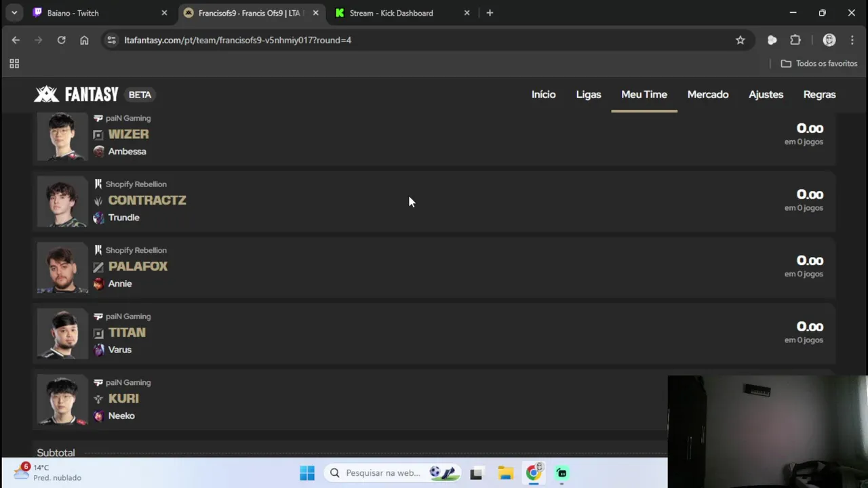The height and width of the screenshot is (488, 868).
Task: Open the tab search dropdown arrow
Action: point(14,13)
